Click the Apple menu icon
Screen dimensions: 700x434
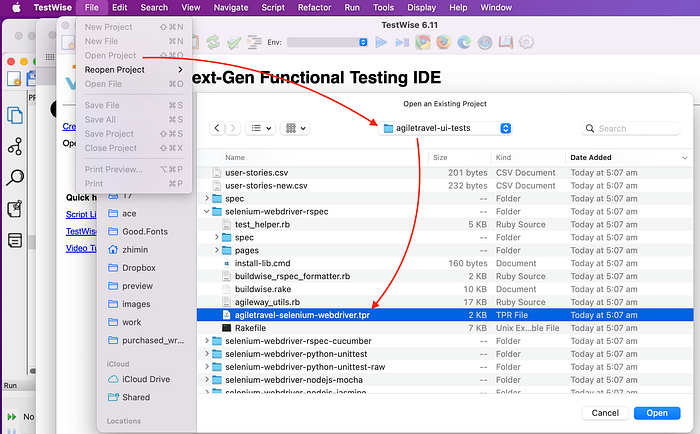[x=16, y=8]
